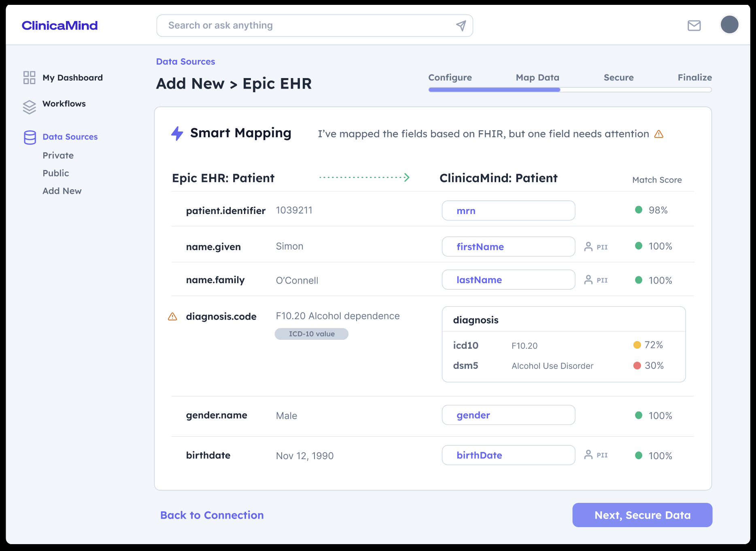Open Data Sources in the sidebar
This screenshot has width=756, height=551.
click(70, 137)
